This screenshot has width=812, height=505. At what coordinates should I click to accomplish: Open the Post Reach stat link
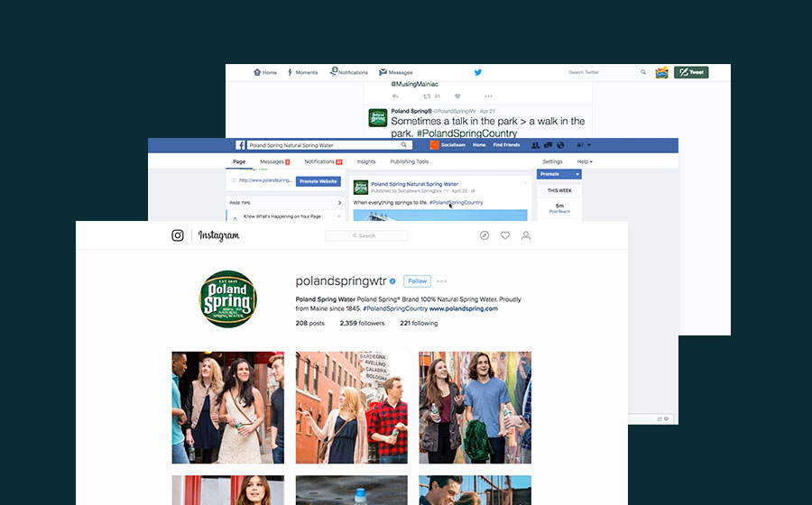559,211
